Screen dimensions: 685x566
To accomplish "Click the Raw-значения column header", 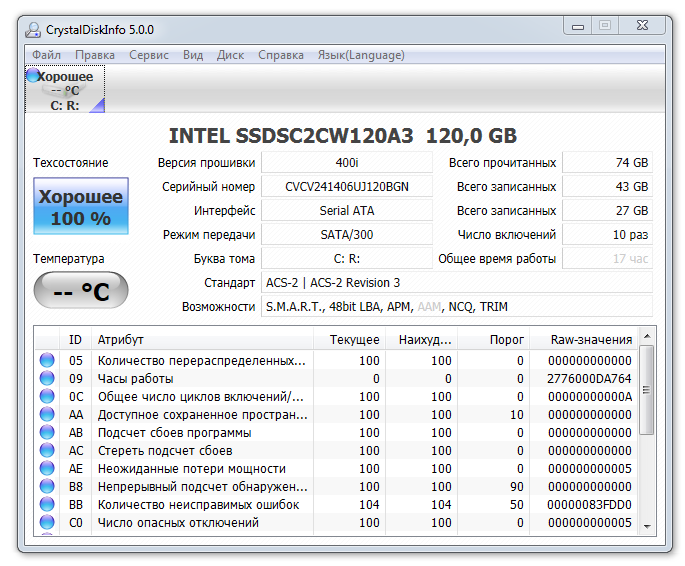I will (591, 339).
